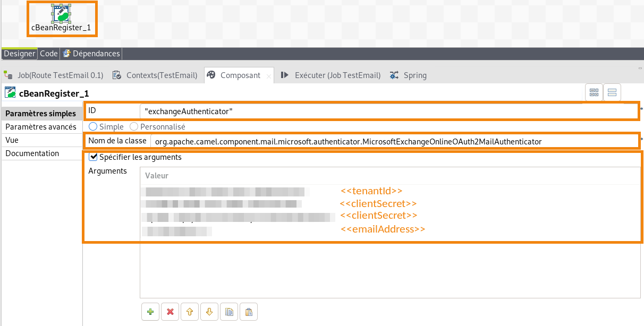Delete the selected argument using the red X icon
644x326 pixels.
coord(170,312)
